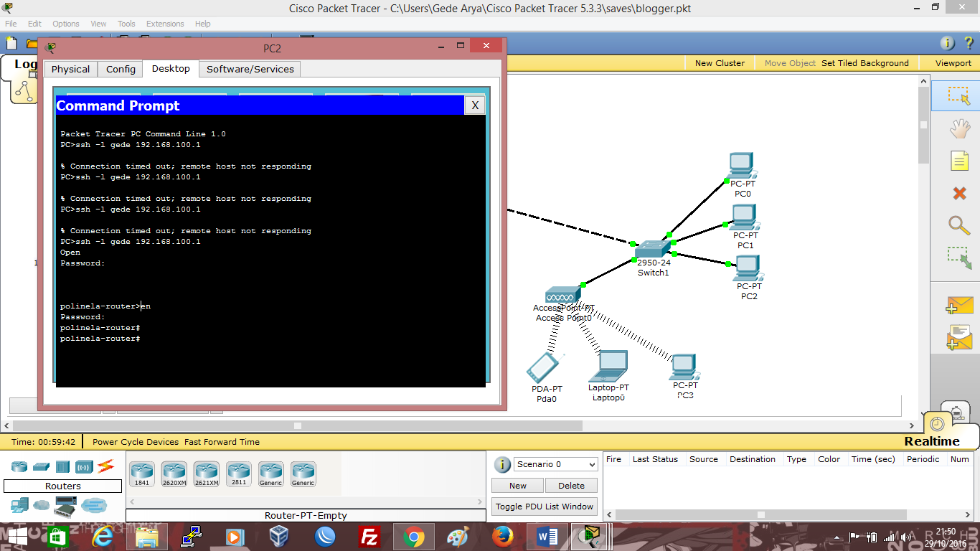
Task: Switch to the Physical tab in PC2
Action: click(71, 69)
